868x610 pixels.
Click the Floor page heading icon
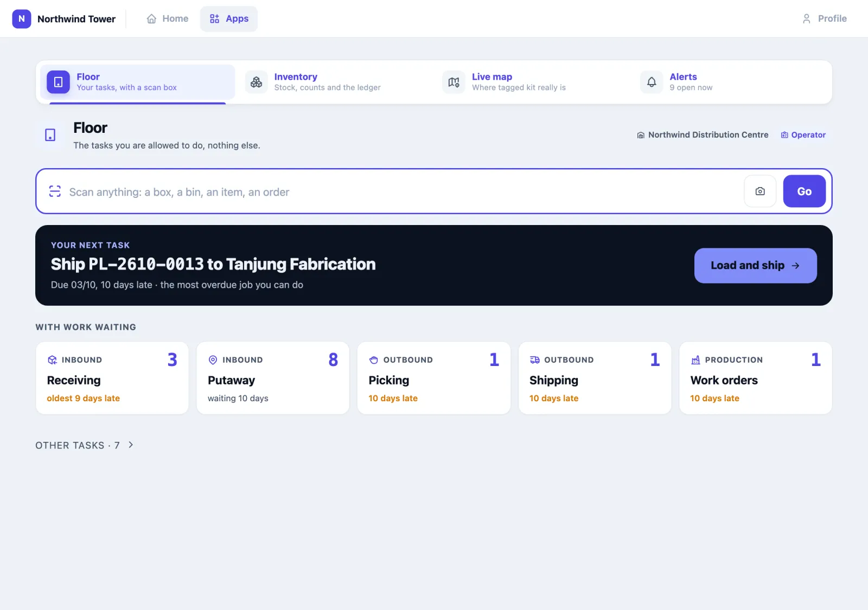[50, 135]
